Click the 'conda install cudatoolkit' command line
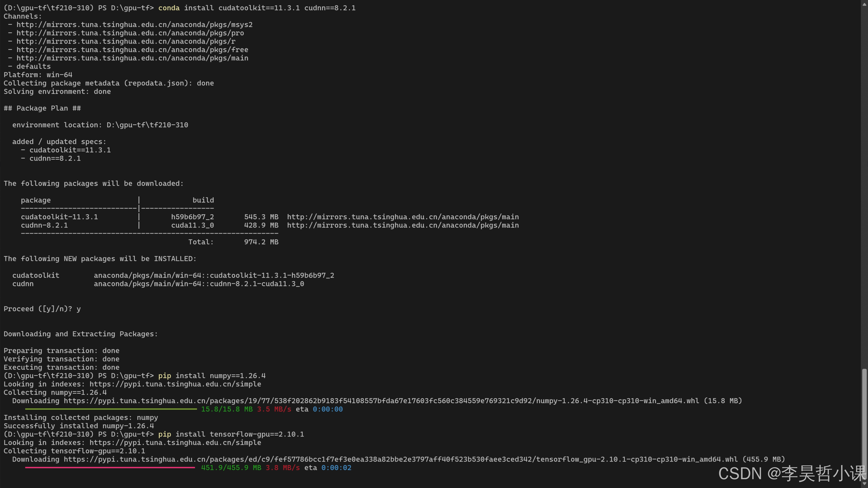Image resolution: width=868 pixels, height=488 pixels. coord(256,8)
